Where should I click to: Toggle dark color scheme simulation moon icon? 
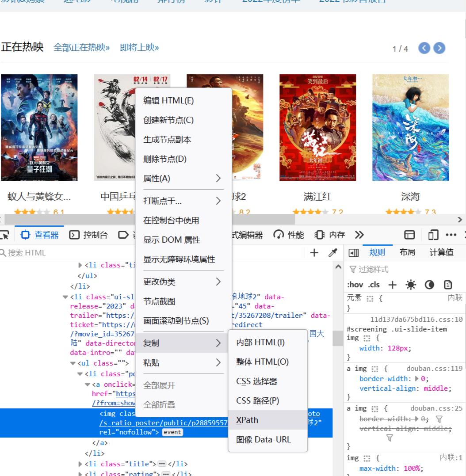click(429, 285)
